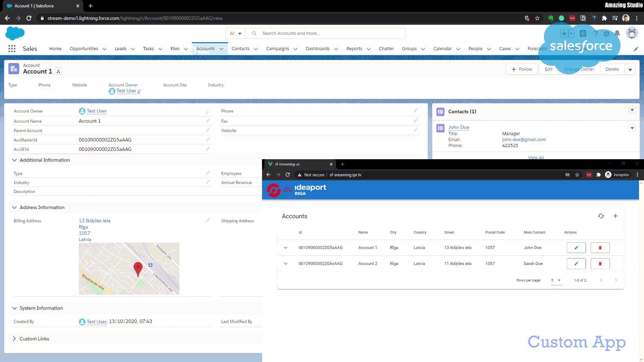Click the bookmark/save icon next to Account 1 title
Image resolution: width=644 pixels, height=362 pixels.
coord(58,71)
